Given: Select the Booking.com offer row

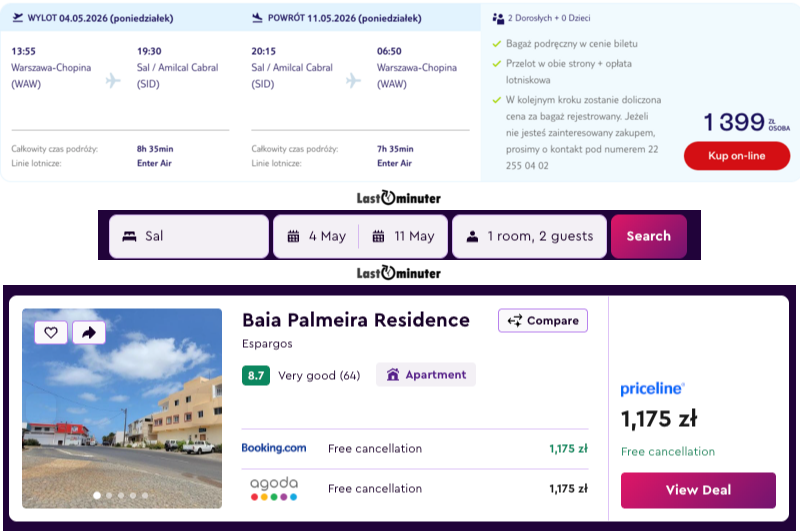Looking at the screenshot, I should click(414, 449).
